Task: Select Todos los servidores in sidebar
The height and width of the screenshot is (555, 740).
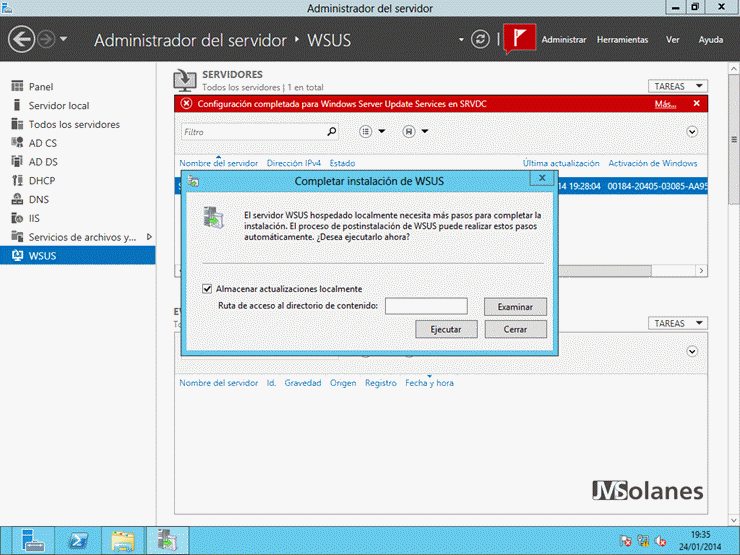Action: [x=78, y=124]
